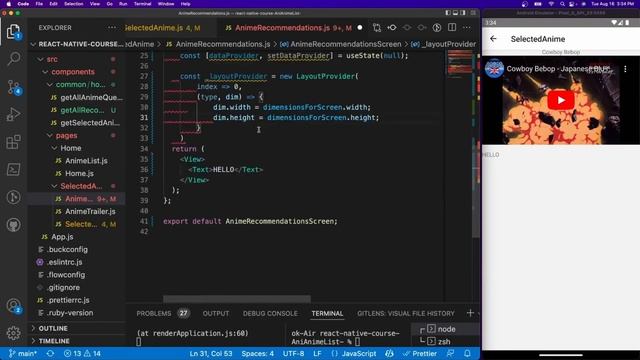Open the Run and Debug view

(x=13, y=115)
